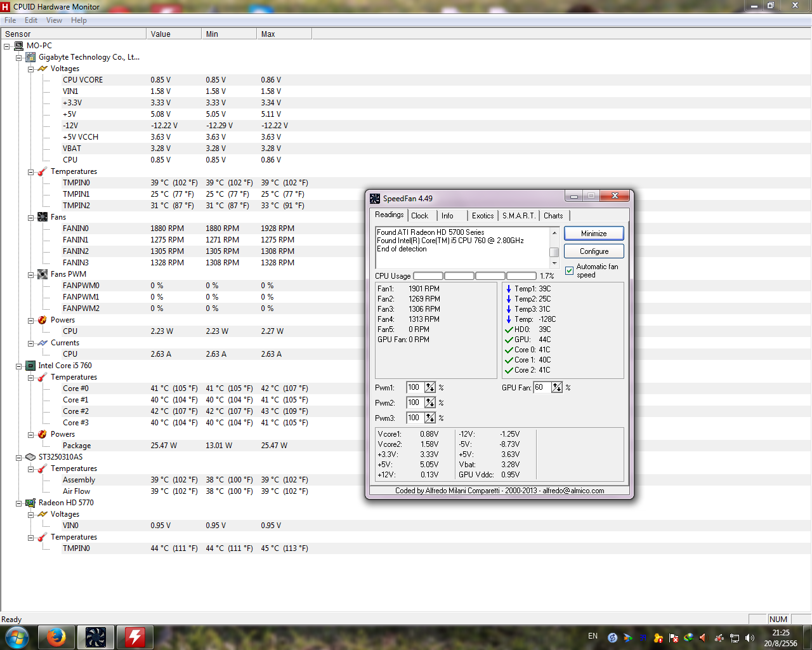
Task: Collapse the MO-PC root tree node
Action: (7, 46)
